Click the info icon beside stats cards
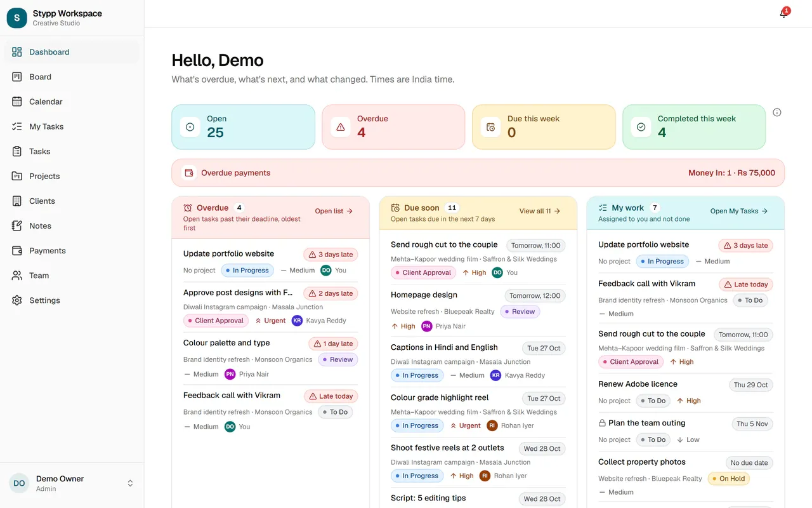Screen dimensions: 812x508 pos(777,112)
